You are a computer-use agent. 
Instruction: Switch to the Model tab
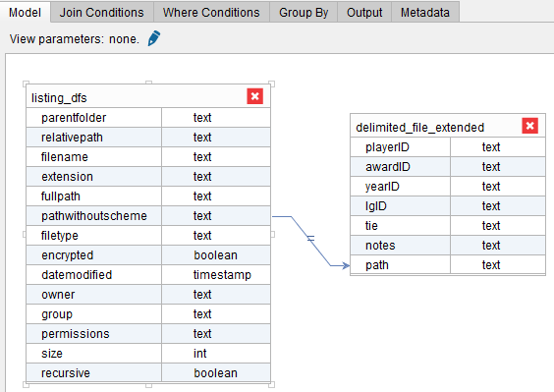click(x=25, y=13)
